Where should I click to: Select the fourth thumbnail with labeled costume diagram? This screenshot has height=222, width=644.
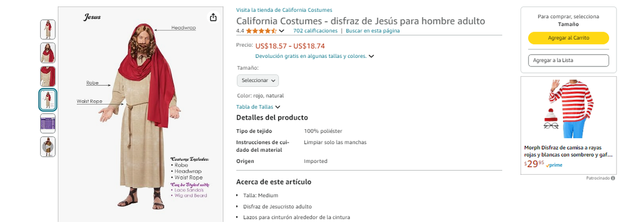click(48, 100)
